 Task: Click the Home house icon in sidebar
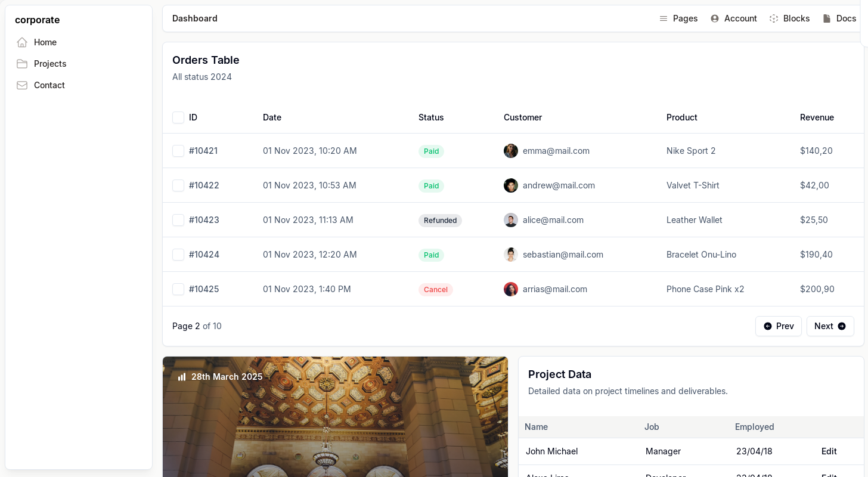click(x=22, y=42)
